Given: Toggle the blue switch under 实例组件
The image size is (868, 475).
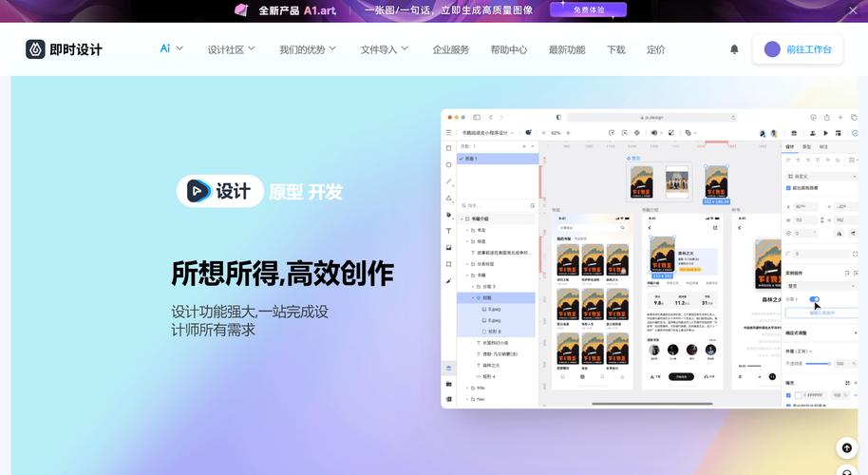Looking at the screenshot, I should pyautogui.click(x=814, y=299).
